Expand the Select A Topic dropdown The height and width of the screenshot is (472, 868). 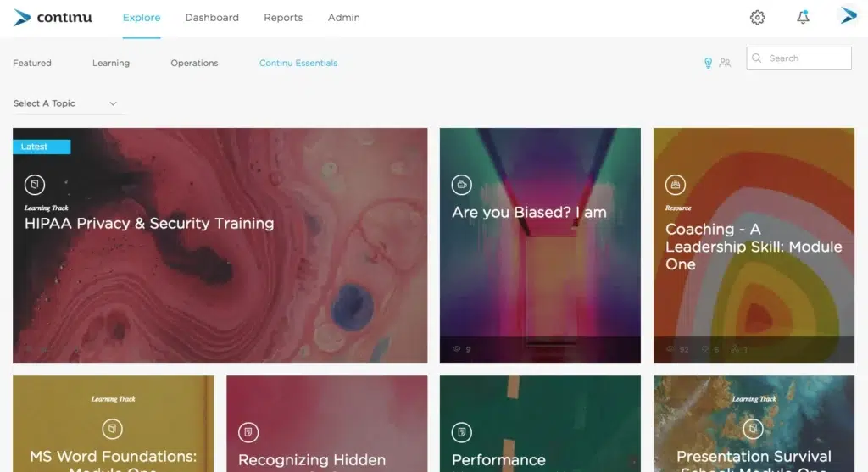[66, 103]
